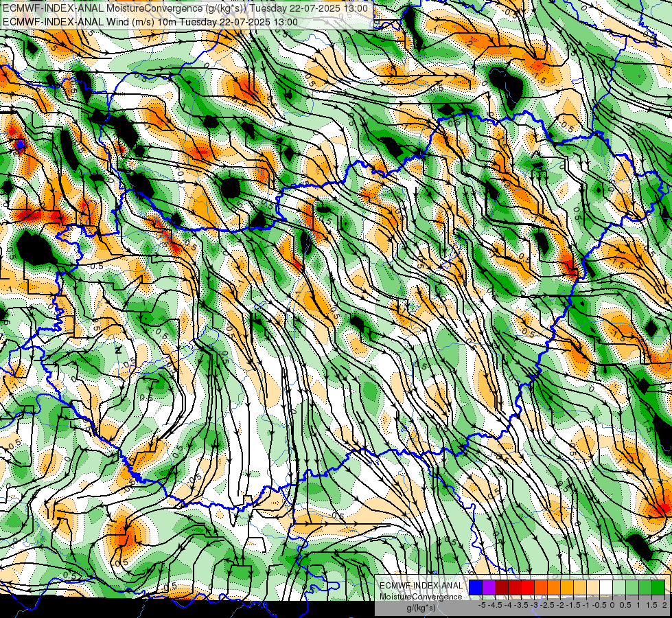Click the Wind (m/s) 10m title line
672x618 pixels.
coord(150,21)
